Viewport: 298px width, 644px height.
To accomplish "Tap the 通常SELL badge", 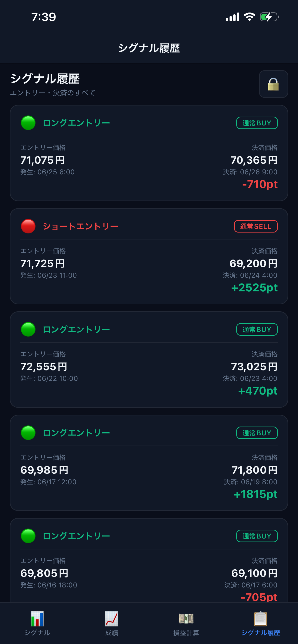I will (x=256, y=226).
